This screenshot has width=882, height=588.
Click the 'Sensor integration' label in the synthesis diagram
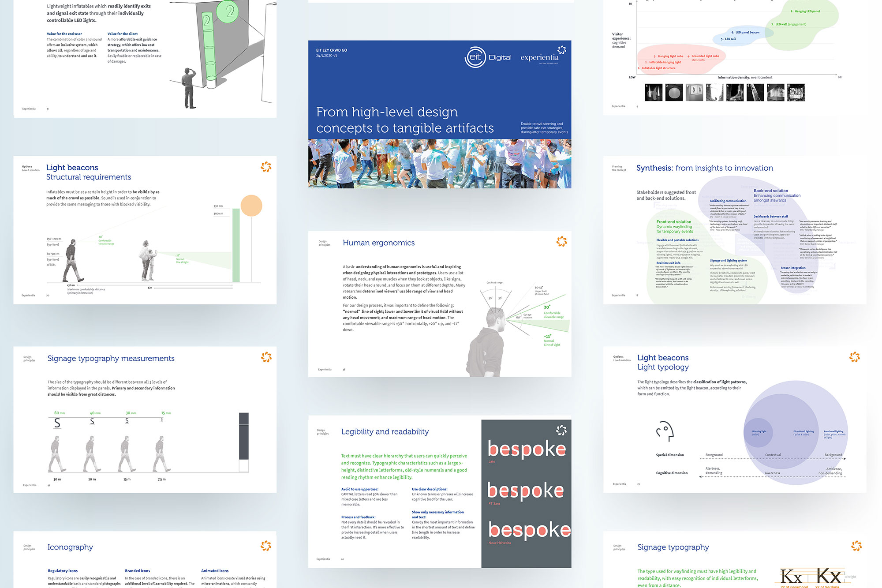[x=793, y=268]
